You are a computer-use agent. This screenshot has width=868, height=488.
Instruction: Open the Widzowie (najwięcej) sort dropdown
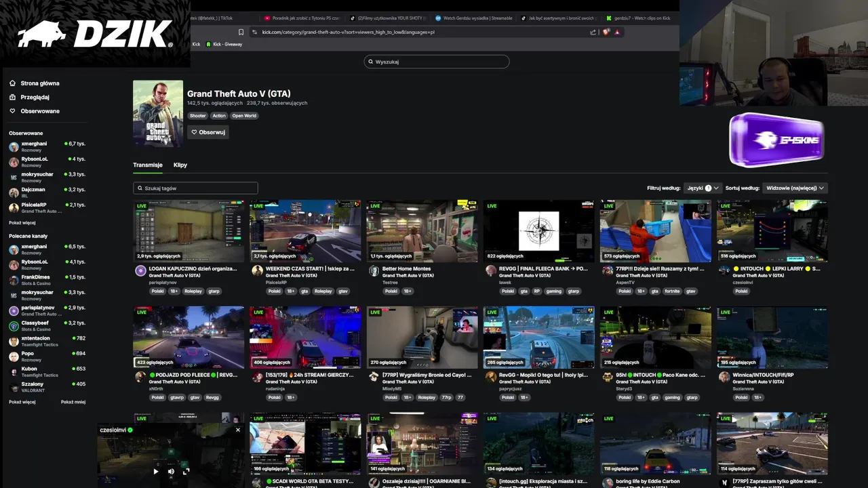[x=795, y=188]
